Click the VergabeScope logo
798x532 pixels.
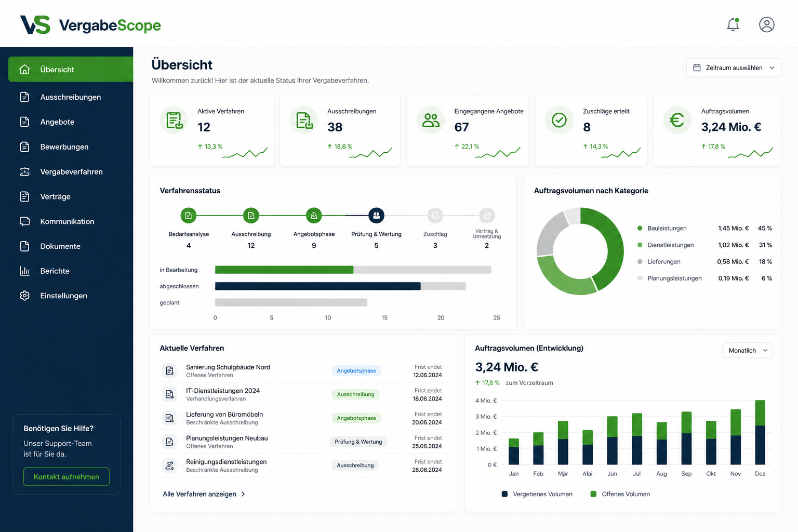[x=90, y=24]
